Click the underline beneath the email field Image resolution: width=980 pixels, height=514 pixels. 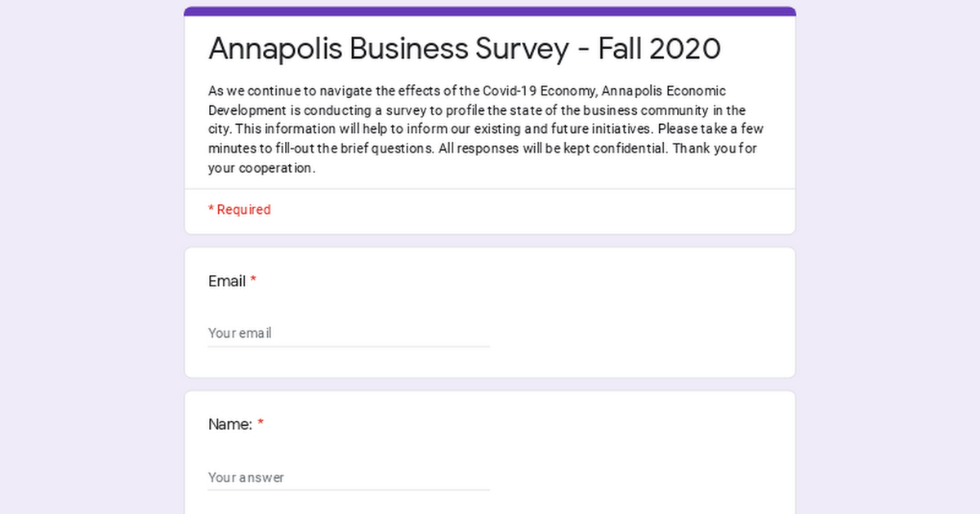pyautogui.click(x=348, y=347)
